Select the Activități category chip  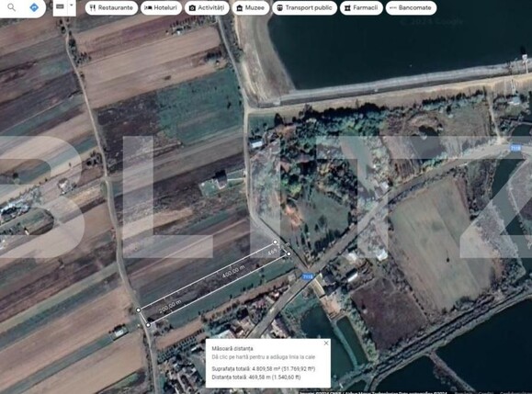tap(207, 7)
